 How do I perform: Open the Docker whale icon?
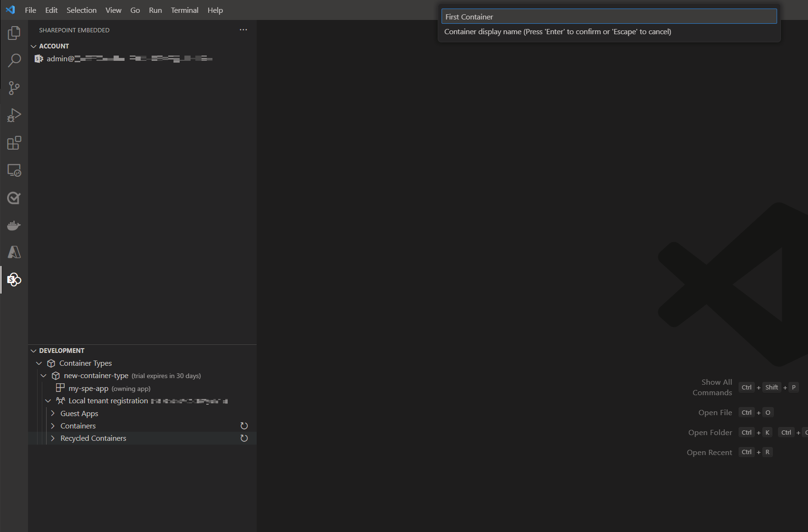click(x=14, y=226)
